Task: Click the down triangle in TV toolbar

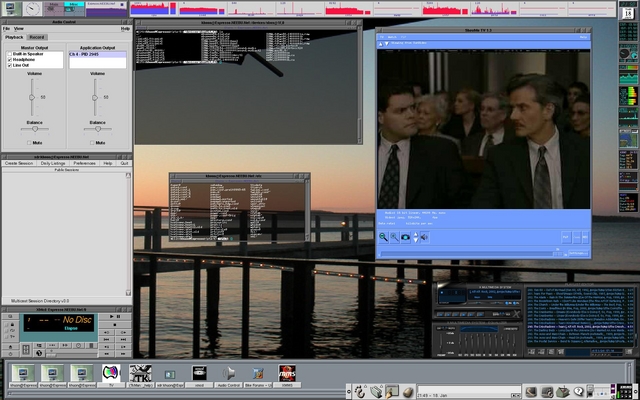Action: 416,240
